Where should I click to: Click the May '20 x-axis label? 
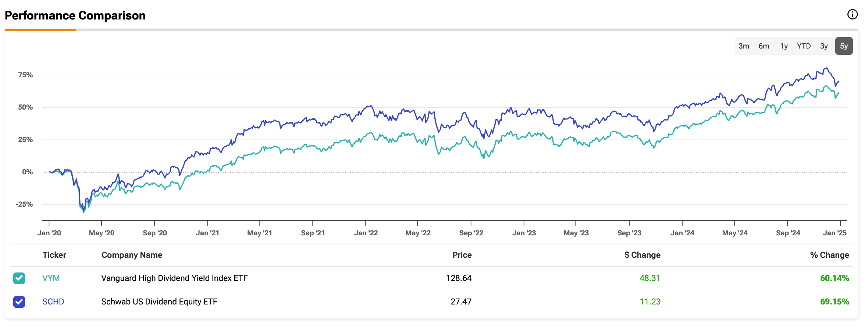(x=102, y=233)
